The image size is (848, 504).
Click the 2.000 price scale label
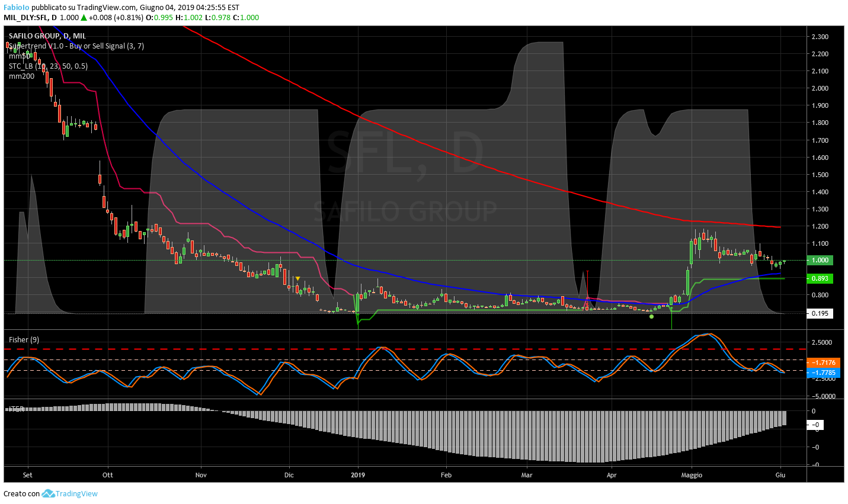(x=820, y=88)
